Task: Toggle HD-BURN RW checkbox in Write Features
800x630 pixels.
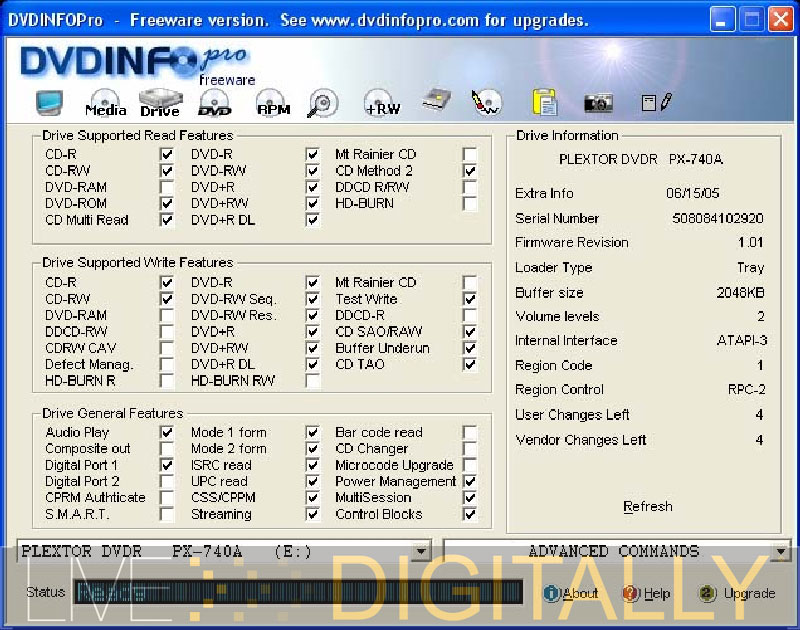Action: [313, 381]
